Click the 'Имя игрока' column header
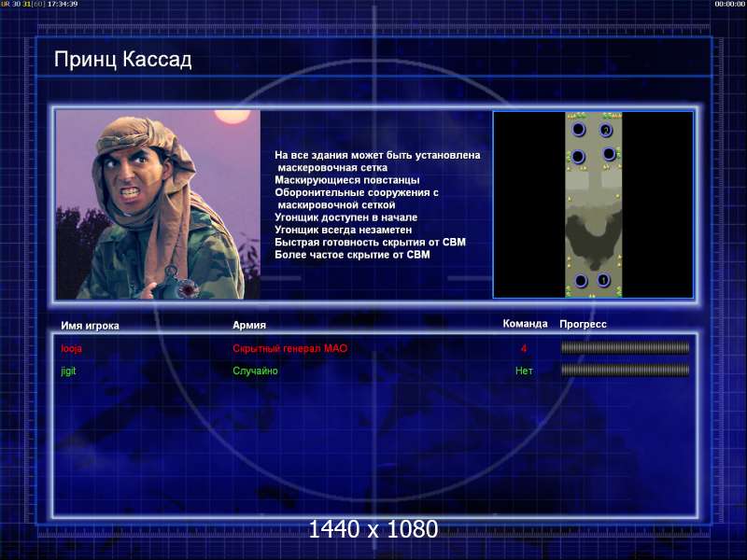Viewport: 747px width, 560px height. (90, 326)
